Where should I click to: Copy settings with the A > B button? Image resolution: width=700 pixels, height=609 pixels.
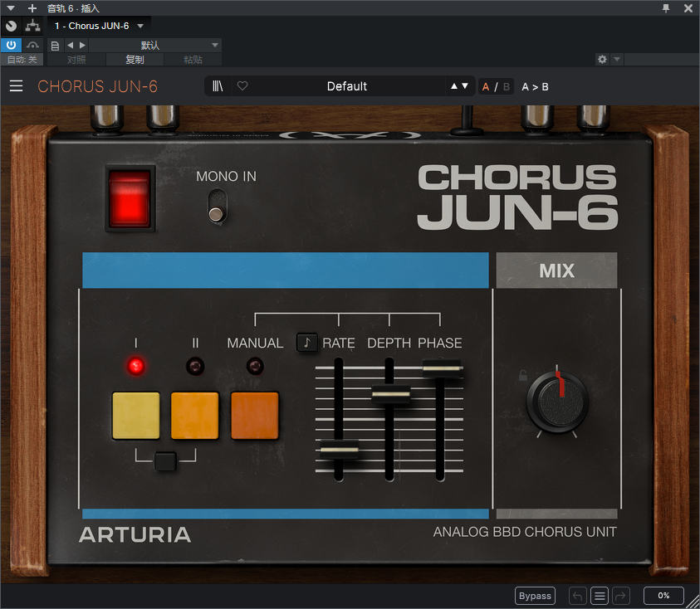click(535, 86)
